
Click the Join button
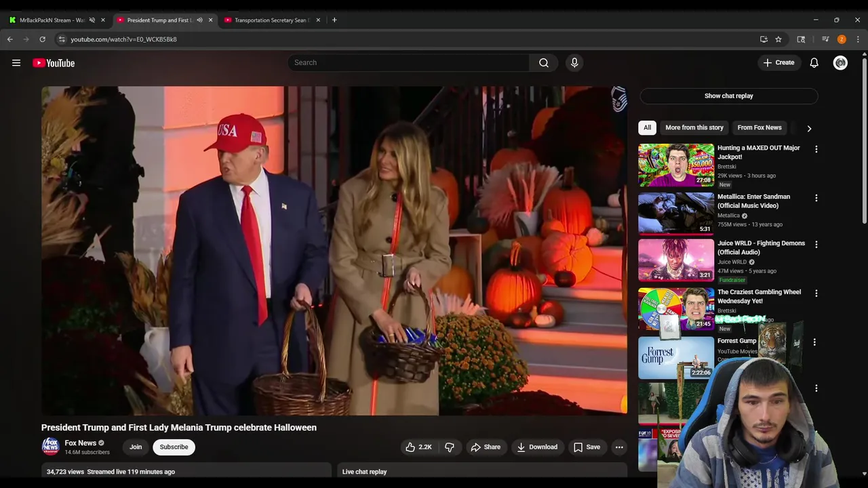[x=136, y=447]
